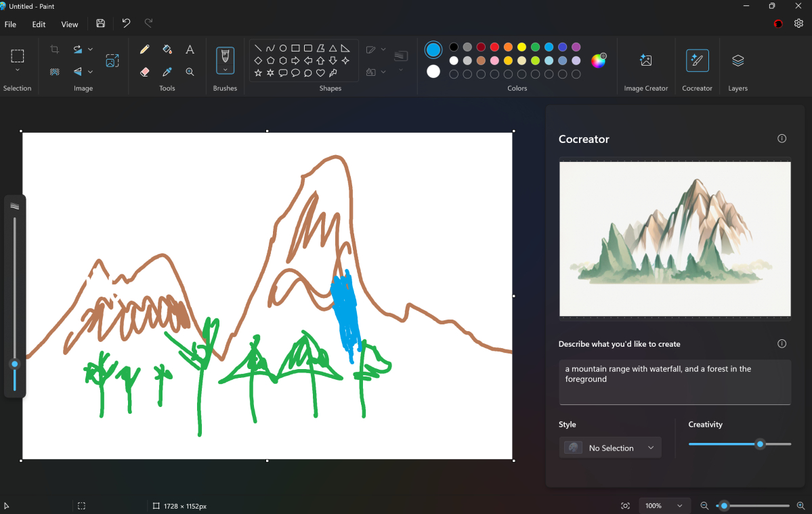The image size is (812, 514).
Task: Expand the Style dropdown showing No Selection
Action: 610,448
